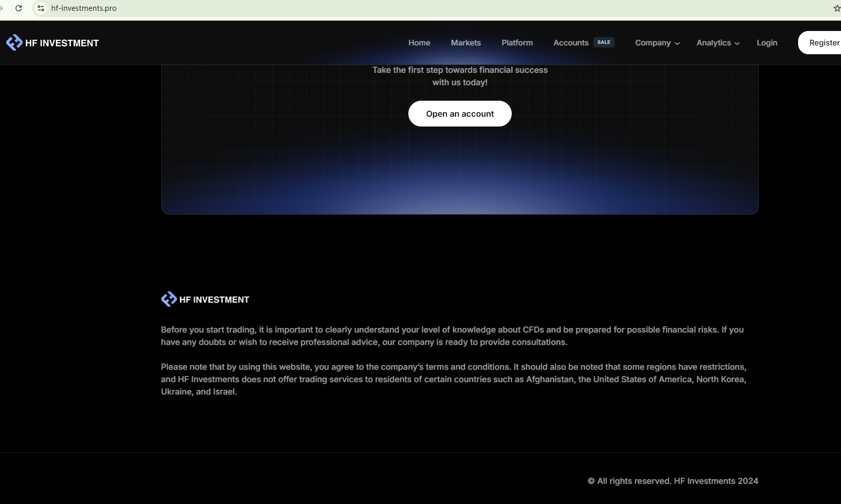The height and width of the screenshot is (504, 841).
Task: Go to the Home menu item
Action: [x=419, y=43]
